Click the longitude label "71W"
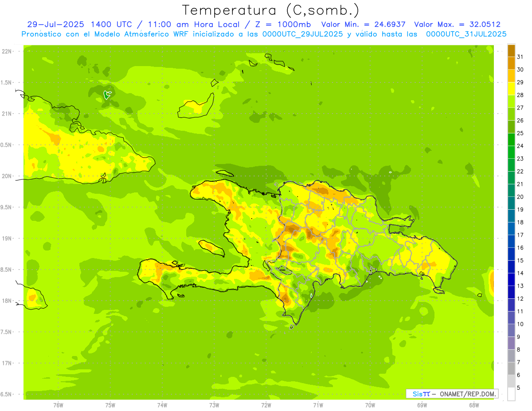The height and width of the screenshot is (411, 532). (x=318, y=405)
